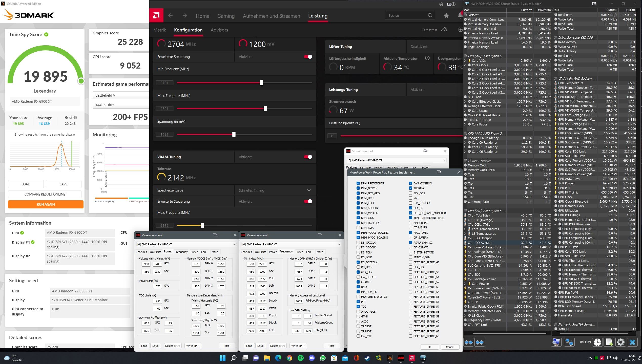
Task: Click the AMD Software logo icon
Action: coord(156,16)
